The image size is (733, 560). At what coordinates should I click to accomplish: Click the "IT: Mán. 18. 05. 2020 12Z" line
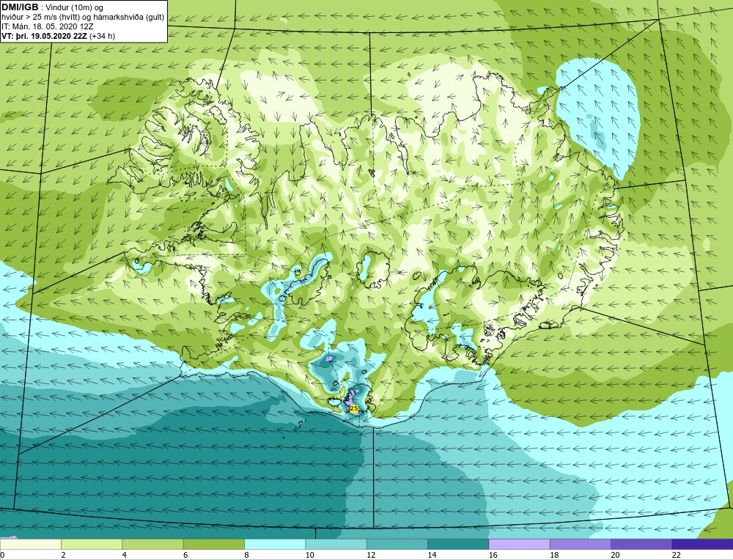(x=47, y=26)
